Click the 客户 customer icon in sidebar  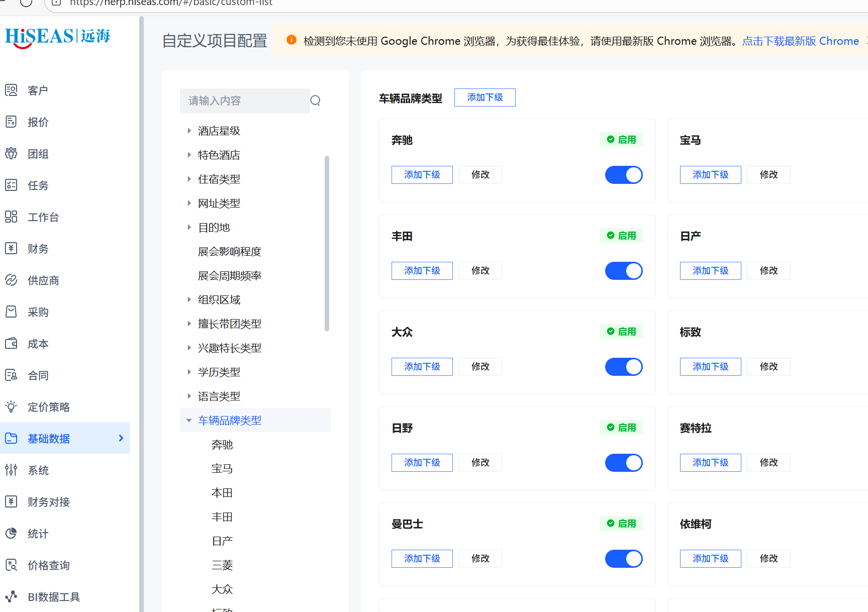point(11,90)
